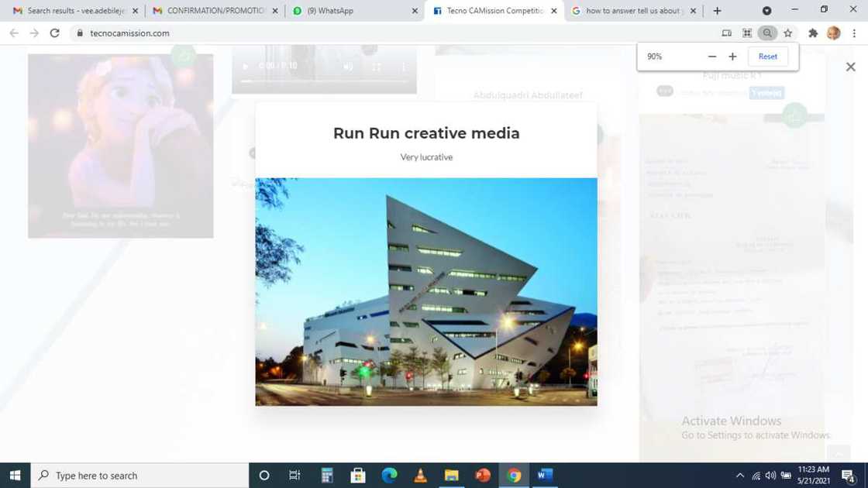The width and height of the screenshot is (868, 488).
Task: Open the Chrome extensions puzzle icon
Action: pyautogui.click(x=813, y=33)
